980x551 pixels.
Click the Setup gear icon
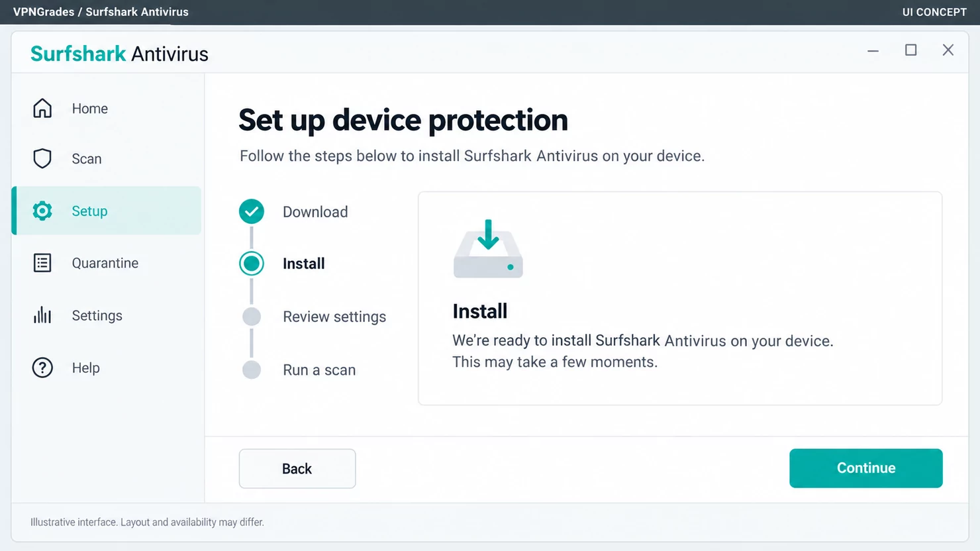pos(42,211)
